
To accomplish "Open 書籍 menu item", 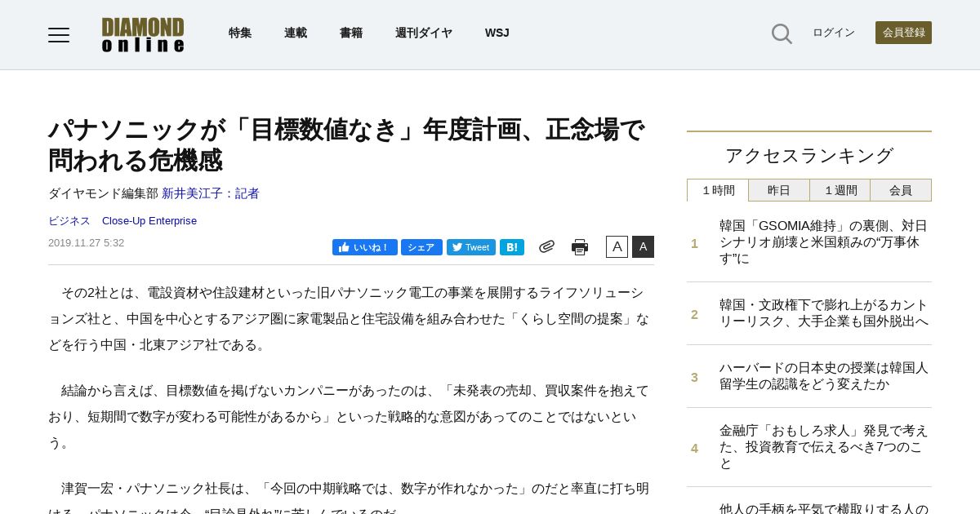I will click(351, 33).
